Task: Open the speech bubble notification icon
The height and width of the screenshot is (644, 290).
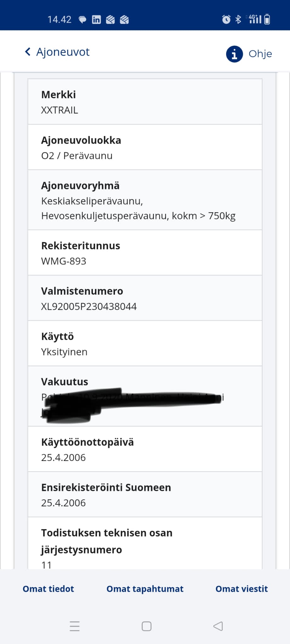Action: 82,19
